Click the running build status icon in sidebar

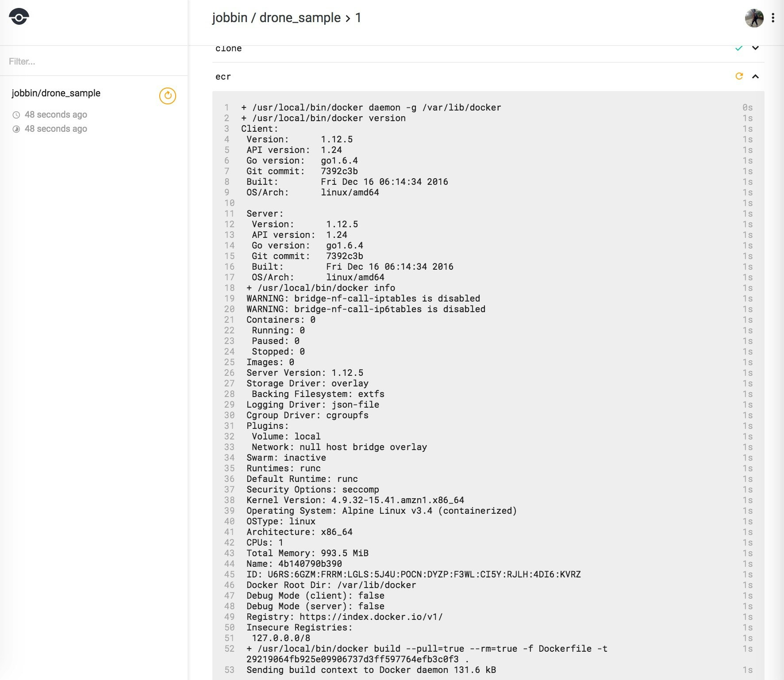coord(168,96)
